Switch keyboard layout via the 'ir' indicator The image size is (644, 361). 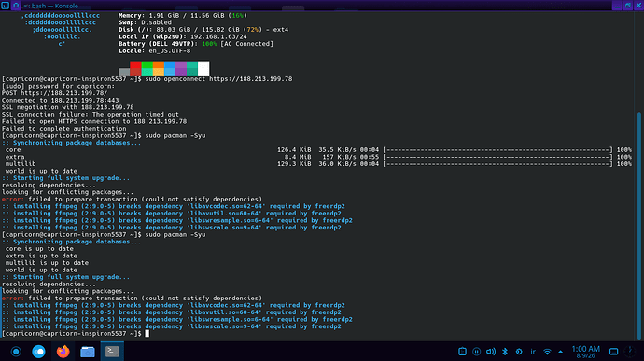coord(533,352)
